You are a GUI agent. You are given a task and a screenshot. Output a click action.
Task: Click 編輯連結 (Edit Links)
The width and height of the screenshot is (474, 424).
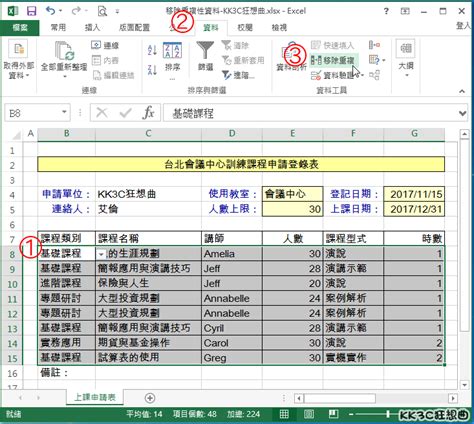113,75
